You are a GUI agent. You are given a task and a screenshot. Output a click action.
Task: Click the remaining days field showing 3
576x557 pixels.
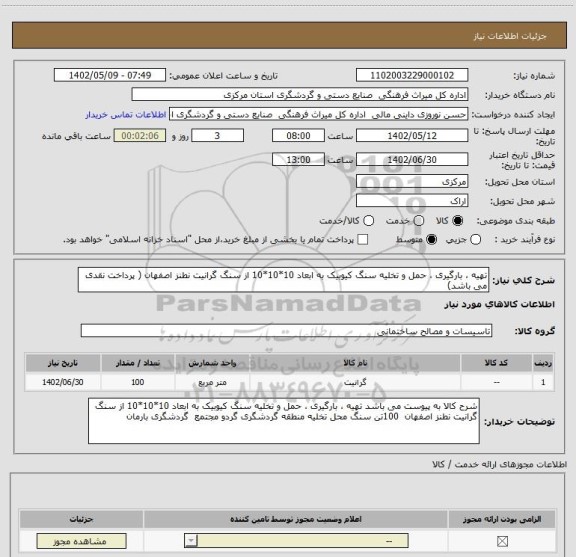point(217,136)
